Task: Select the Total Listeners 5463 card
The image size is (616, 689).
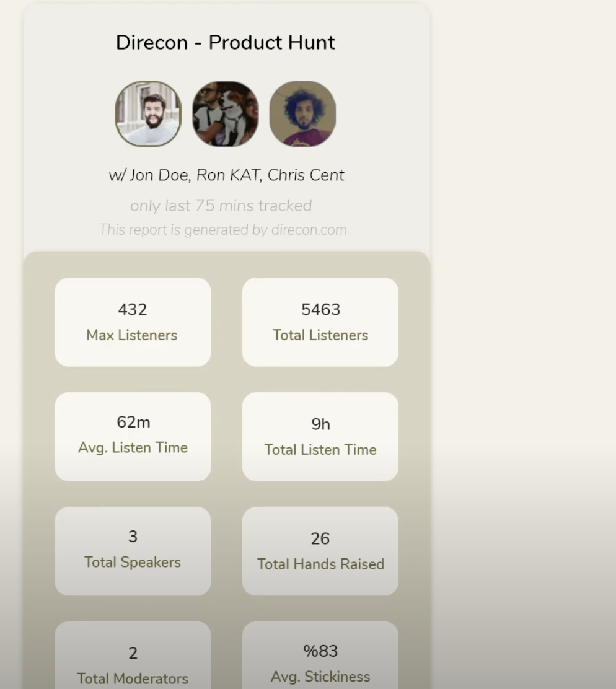Action: click(320, 322)
